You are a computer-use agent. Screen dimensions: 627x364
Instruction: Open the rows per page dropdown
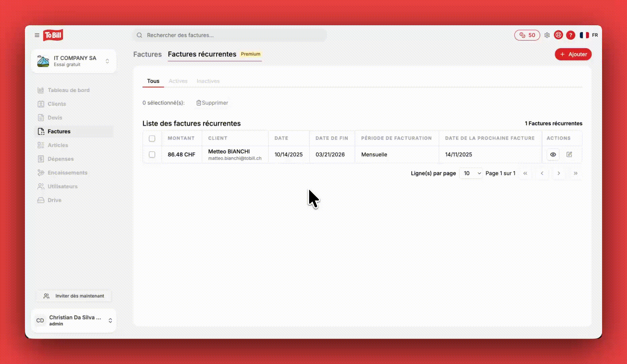point(471,173)
